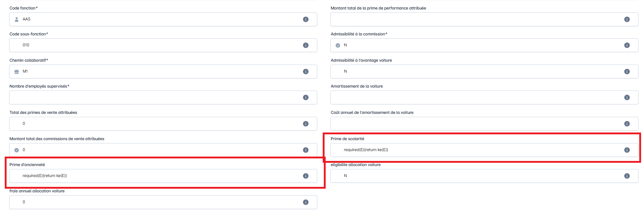Focus Montant total prime de performance input
Viewport: 644px width, 223px height.
tap(475, 19)
